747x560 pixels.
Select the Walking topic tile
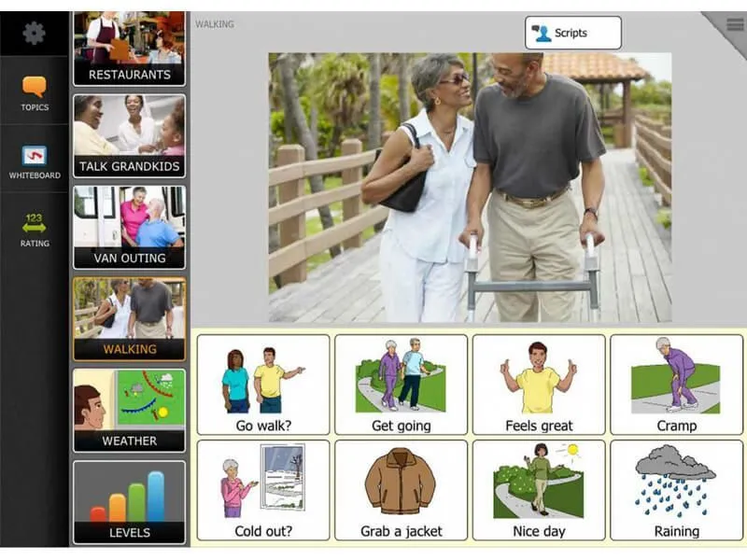click(x=129, y=319)
